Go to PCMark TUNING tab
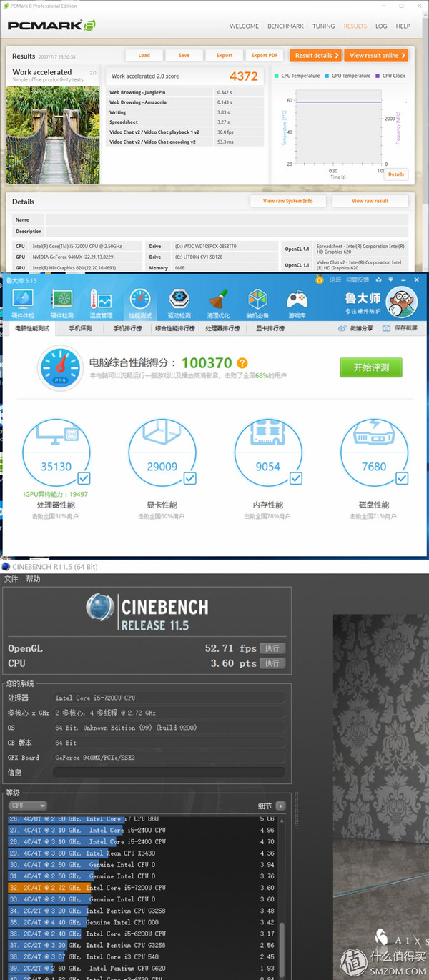This screenshot has width=429, height=980. tap(323, 26)
